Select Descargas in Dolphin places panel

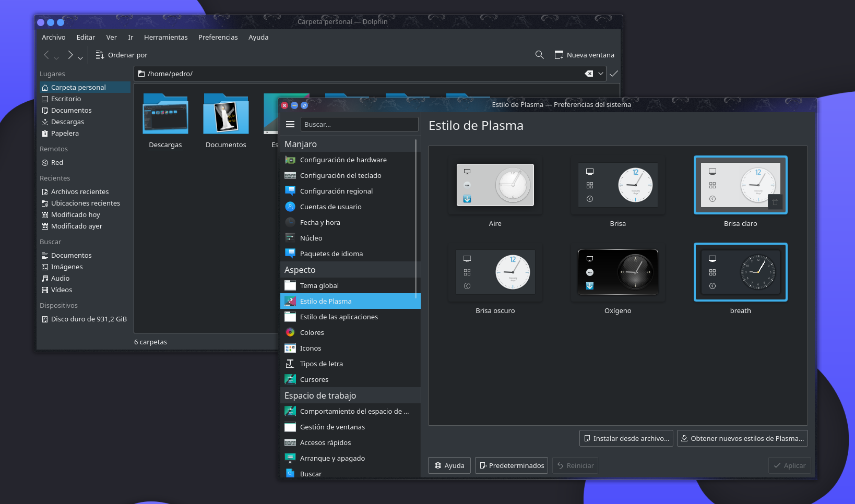(85, 122)
